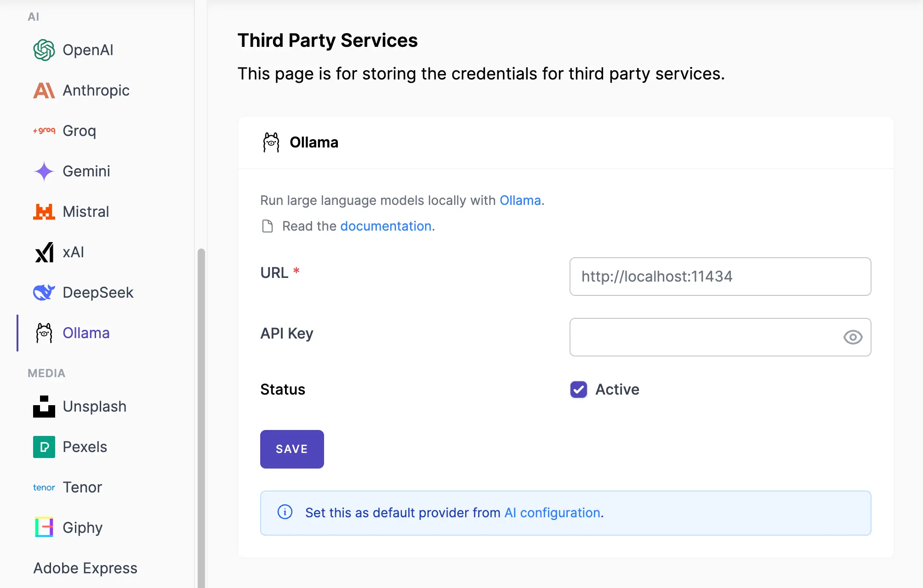Select the xAI provider icon

(x=44, y=252)
